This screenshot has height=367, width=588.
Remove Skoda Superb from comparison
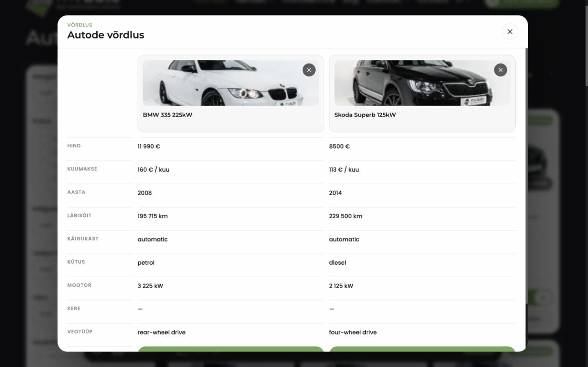501,70
